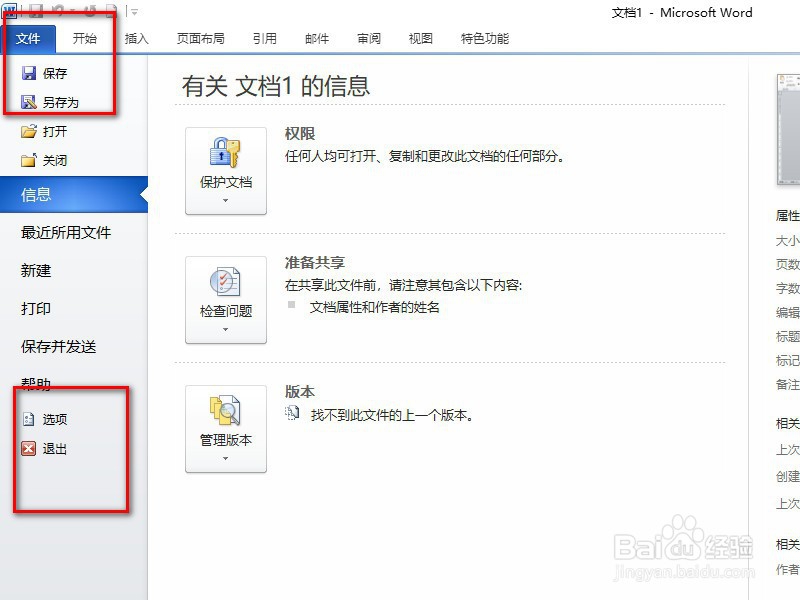Select 新建 (New) in the sidebar
This screenshot has width=800, height=600.
tap(36, 270)
